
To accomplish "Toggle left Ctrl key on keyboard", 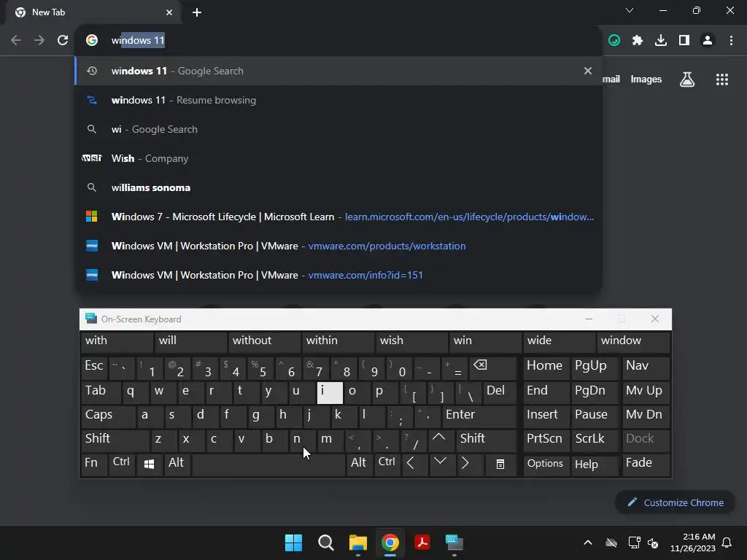I will point(121,464).
